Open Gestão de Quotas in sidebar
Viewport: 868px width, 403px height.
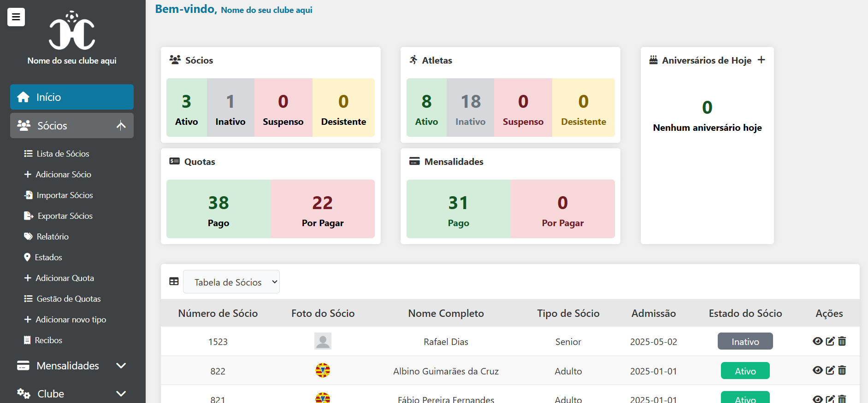click(x=68, y=299)
